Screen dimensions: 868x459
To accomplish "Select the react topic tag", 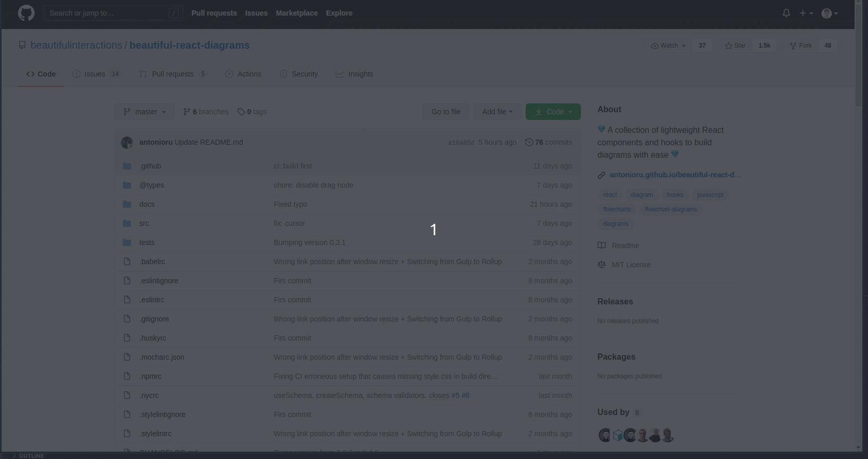I will coord(610,195).
